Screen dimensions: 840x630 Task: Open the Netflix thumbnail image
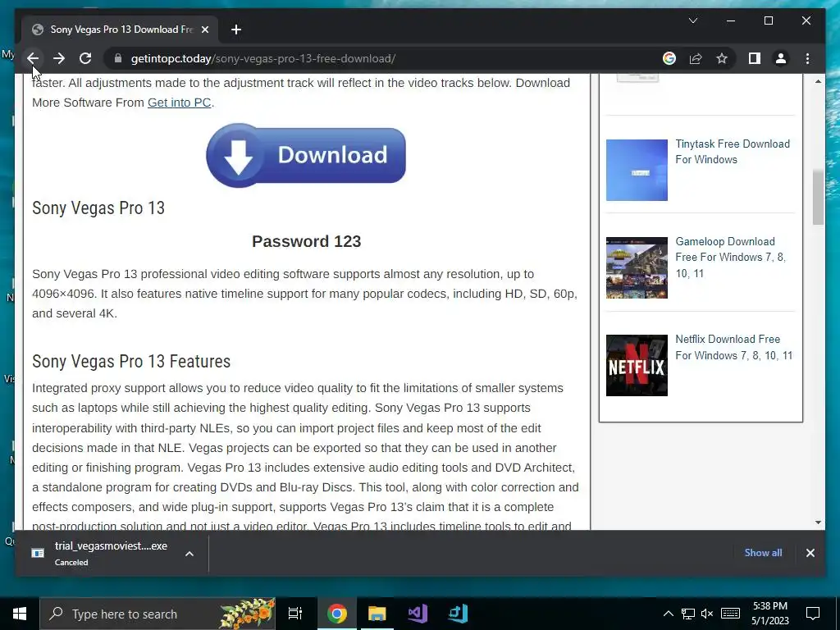(x=637, y=365)
